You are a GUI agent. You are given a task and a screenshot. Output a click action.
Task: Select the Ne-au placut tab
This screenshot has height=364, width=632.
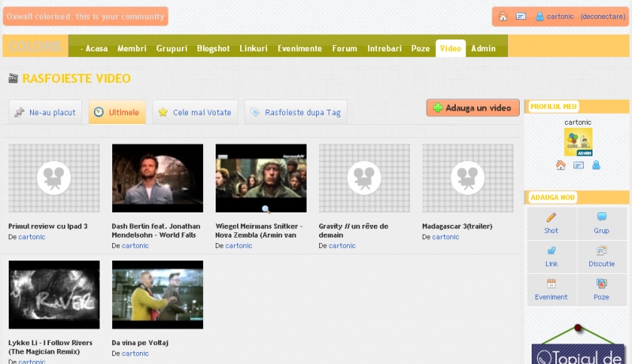coord(45,112)
